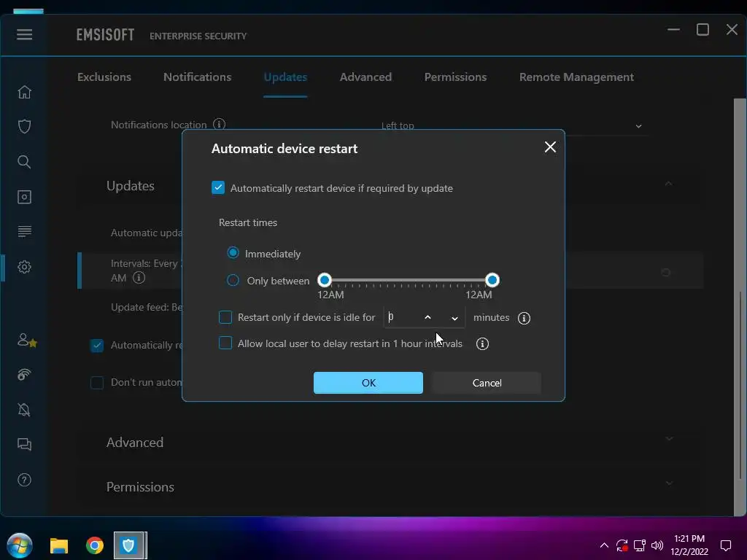The height and width of the screenshot is (560, 747).
Task: Collapse the Updates section chevron
Action: click(x=668, y=184)
